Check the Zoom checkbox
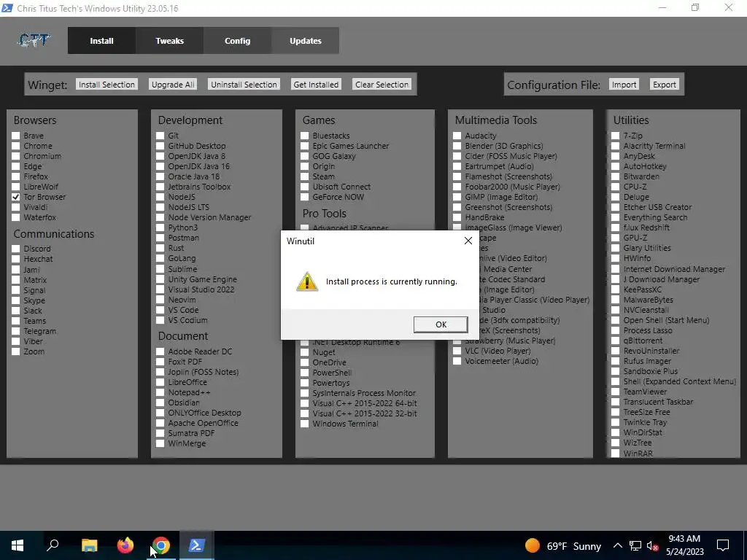 pyautogui.click(x=16, y=351)
